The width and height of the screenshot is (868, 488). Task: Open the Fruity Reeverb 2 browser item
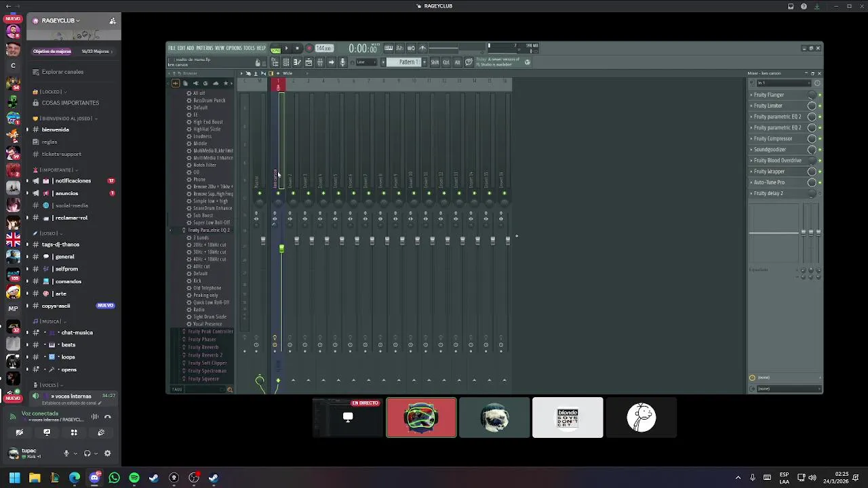[205, 355]
